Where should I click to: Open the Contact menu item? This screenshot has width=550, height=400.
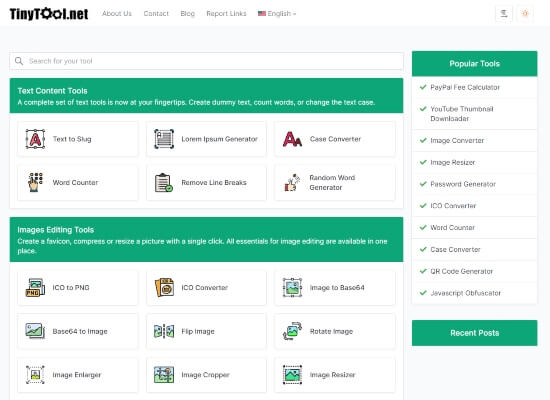pyautogui.click(x=156, y=14)
